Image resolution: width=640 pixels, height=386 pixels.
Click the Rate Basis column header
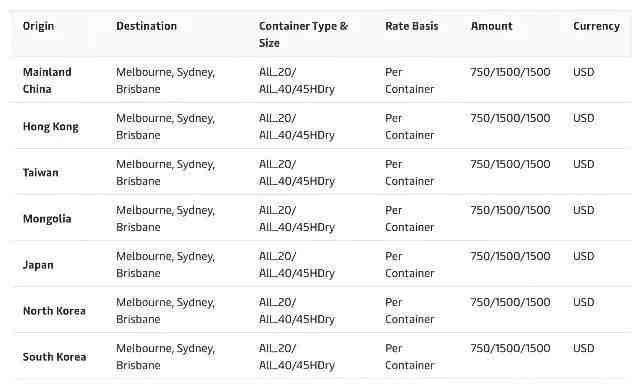click(412, 26)
